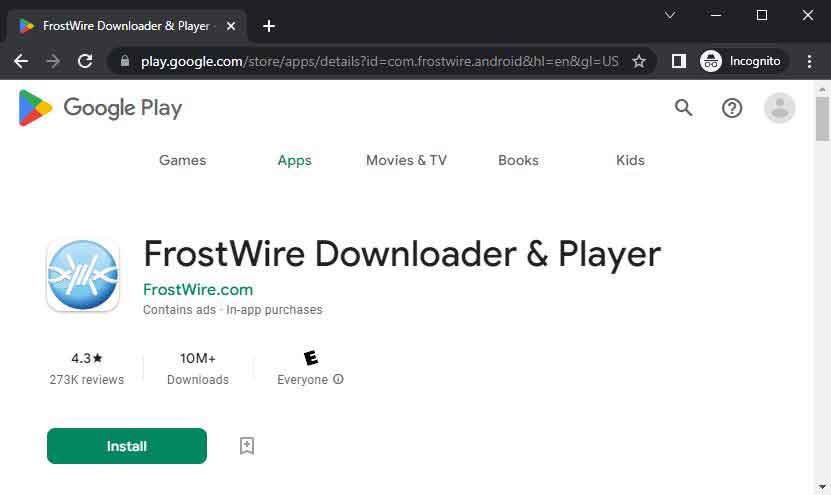Screen dimensions: 831x495
Task: Open the account avatar menu
Action: [x=779, y=108]
